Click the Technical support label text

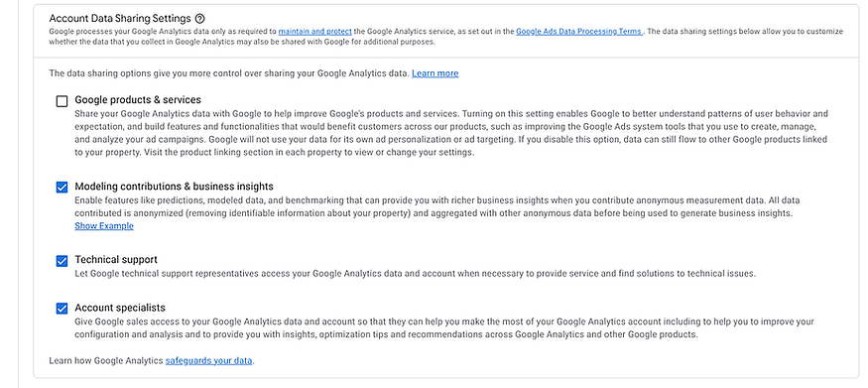116,260
